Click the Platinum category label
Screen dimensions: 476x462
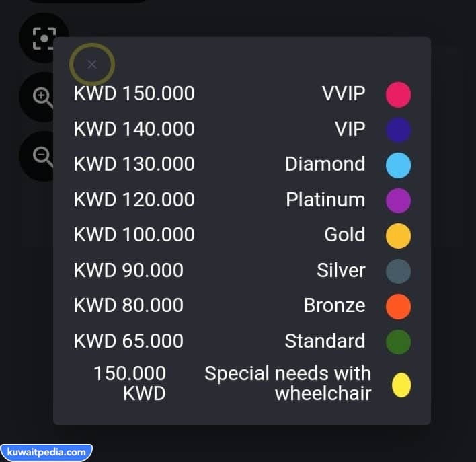pyautogui.click(x=325, y=200)
